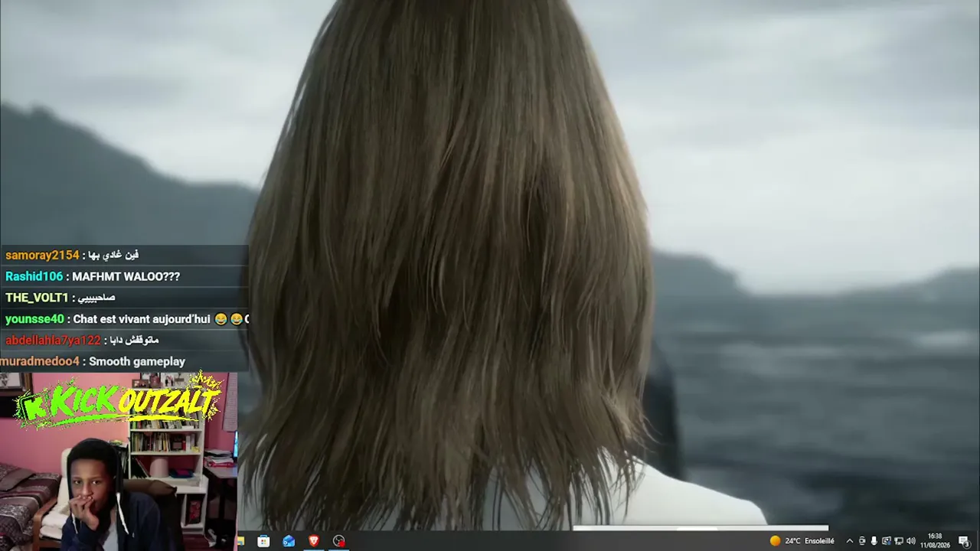Click the username abdellahla7ya122 in chat
Image resolution: width=980 pixels, height=551 pixels.
coord(53,340)
